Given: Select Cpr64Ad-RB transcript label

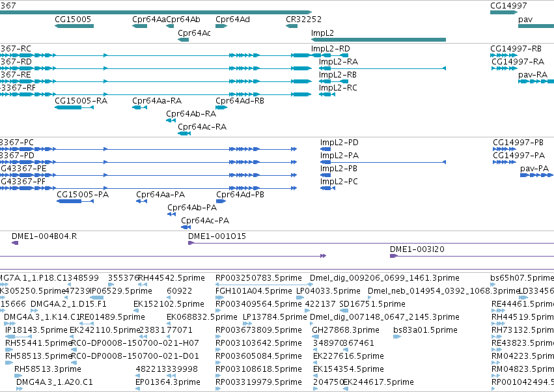Looking at the screenshot, I should 240,101.
